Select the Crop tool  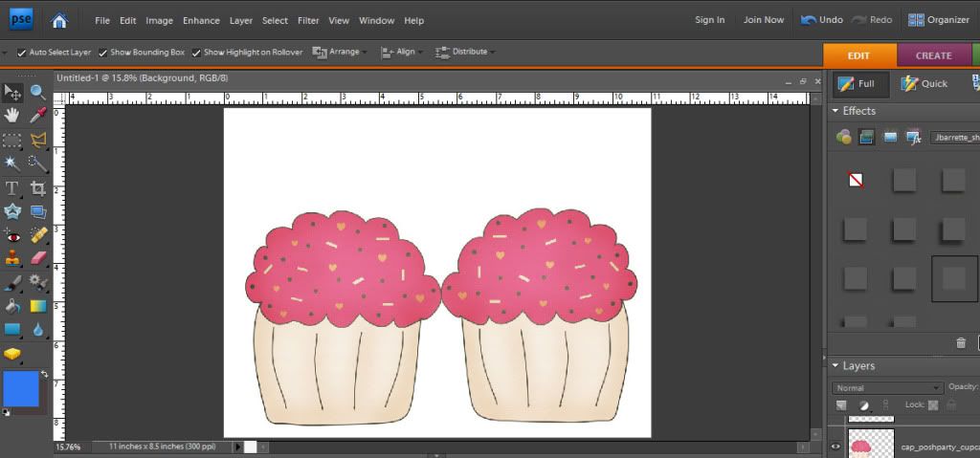click(38, 188)
